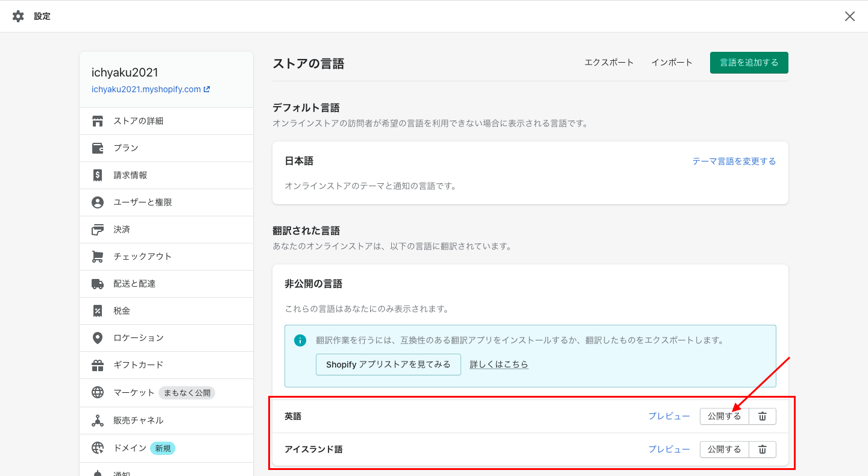Click the デフォルト言語 section heading
Viewport: 868px width, 476px height.
(306, 108)
